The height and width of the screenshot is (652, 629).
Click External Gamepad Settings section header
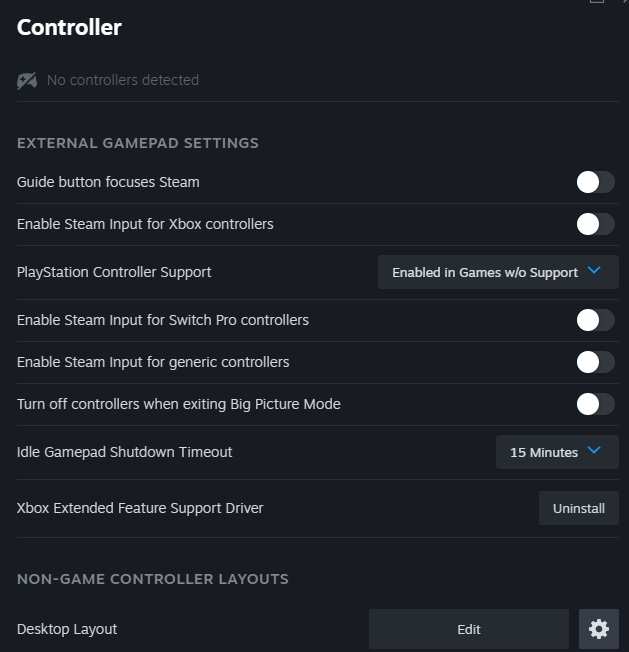[x=137, y=143]
